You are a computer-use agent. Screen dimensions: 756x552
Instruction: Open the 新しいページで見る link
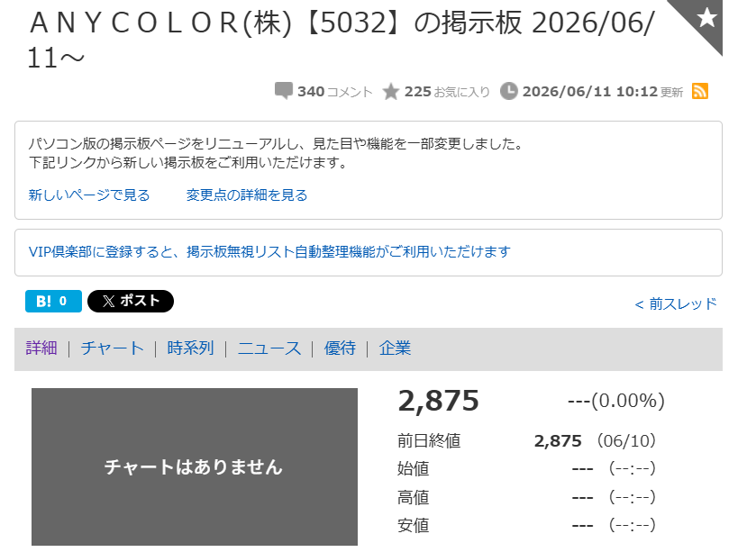[x=89, y=195]
